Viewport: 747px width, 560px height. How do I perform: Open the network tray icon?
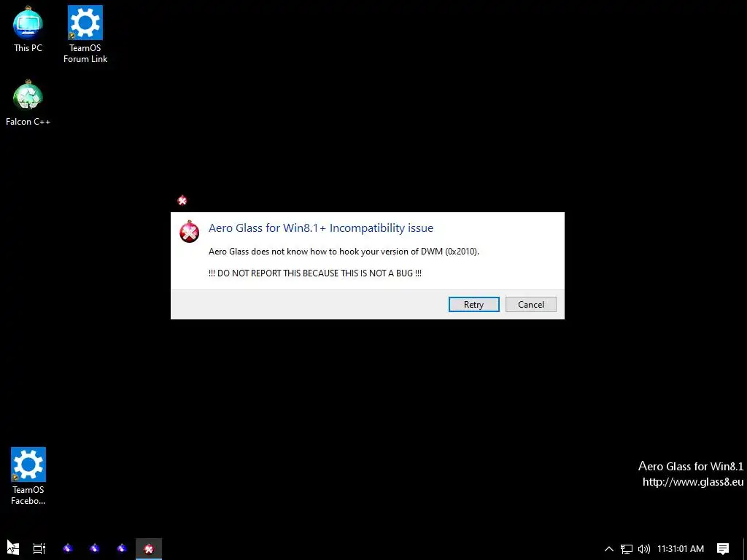coord(627,549)
